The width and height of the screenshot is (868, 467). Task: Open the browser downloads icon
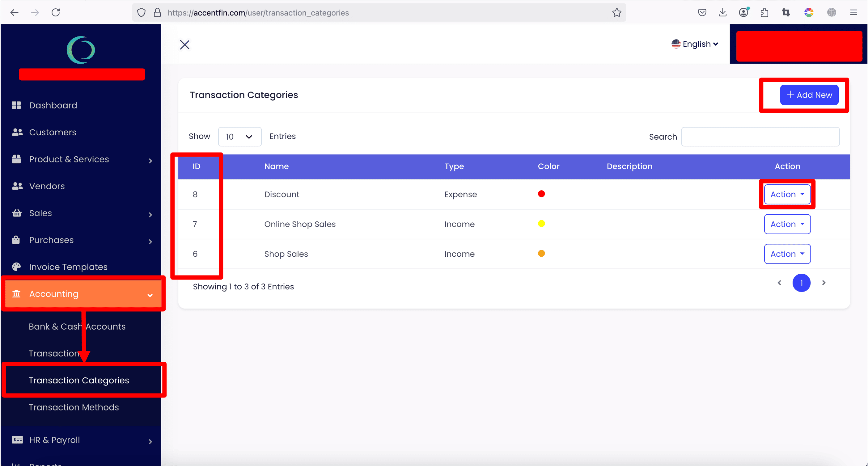[x=722, y=13]
